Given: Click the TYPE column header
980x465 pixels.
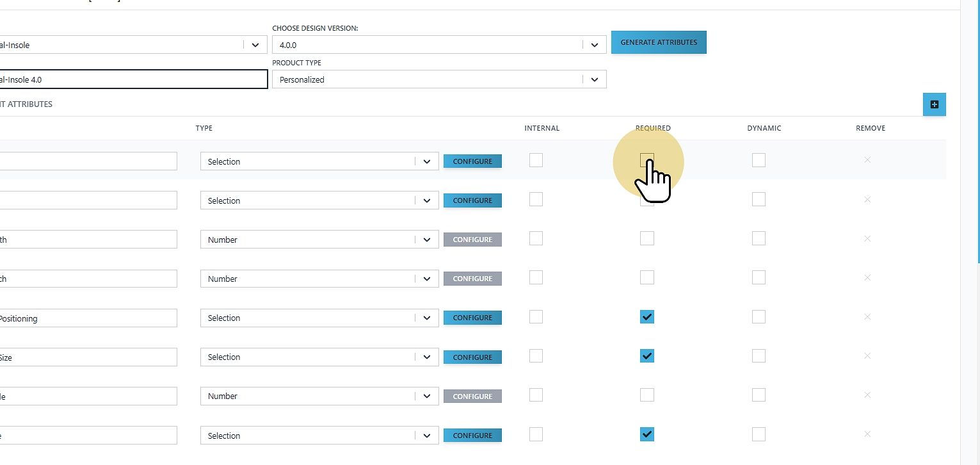Looking at the screenshot, I should [204, 128].
